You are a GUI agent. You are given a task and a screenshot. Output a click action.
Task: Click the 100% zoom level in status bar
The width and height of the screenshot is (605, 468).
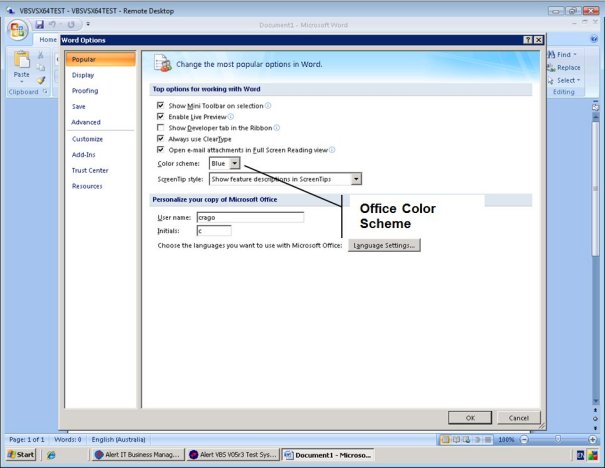coord(506,439)
